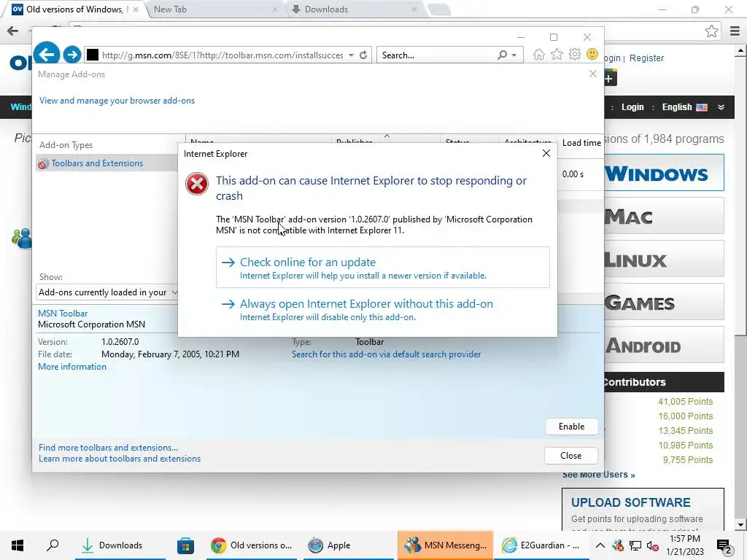Click Login in the site's black bar
747x560 pixels.
tap(632, 107)
